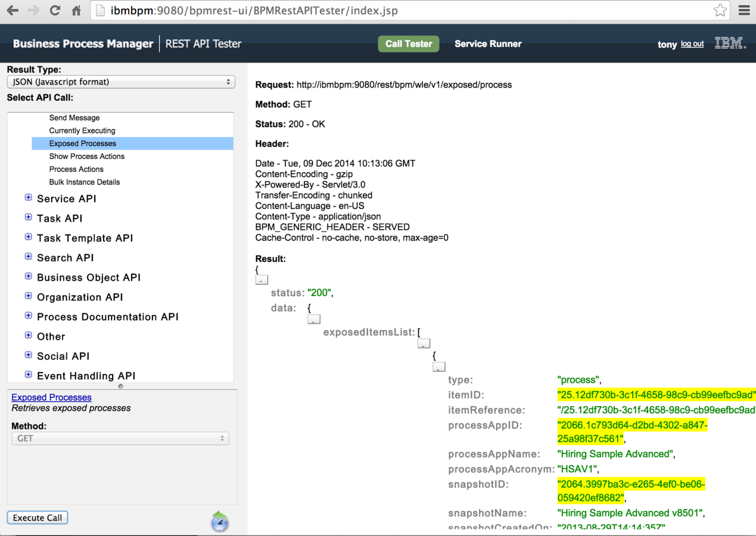Click the highlighted itemID value

coord(657,395)
